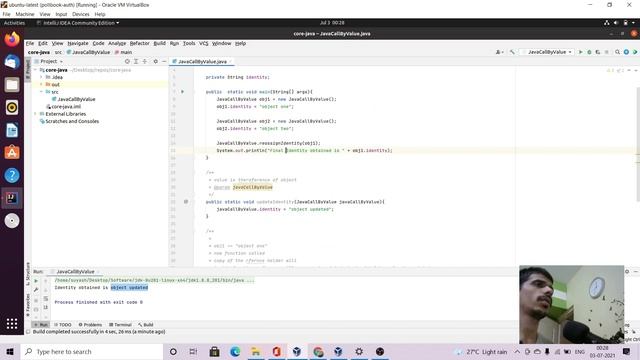Open Firefox from Ubuntu dock
The height and width of the screenshot is (360, 640).
tap(12, 40)
